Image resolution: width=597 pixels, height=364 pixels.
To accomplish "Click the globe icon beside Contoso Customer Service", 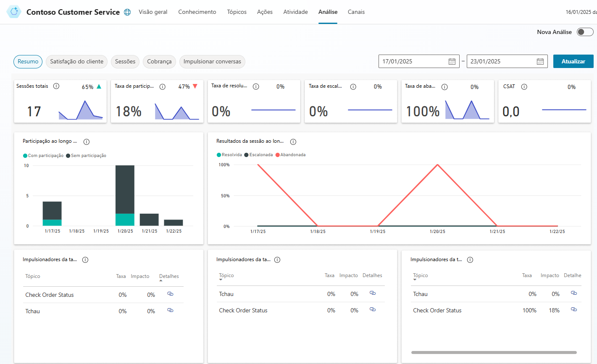I will 127,12.
